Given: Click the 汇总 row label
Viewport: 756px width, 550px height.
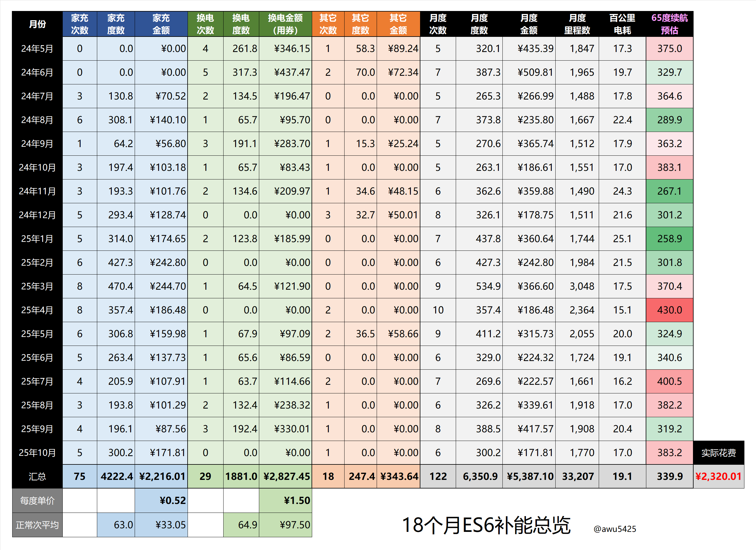Looking at the screenshot, I should point(37,476).
